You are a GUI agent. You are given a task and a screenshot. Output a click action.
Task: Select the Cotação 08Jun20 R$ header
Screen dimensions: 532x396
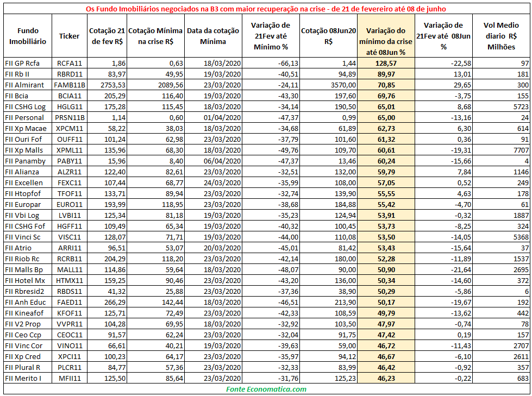[x=328, y=36]
